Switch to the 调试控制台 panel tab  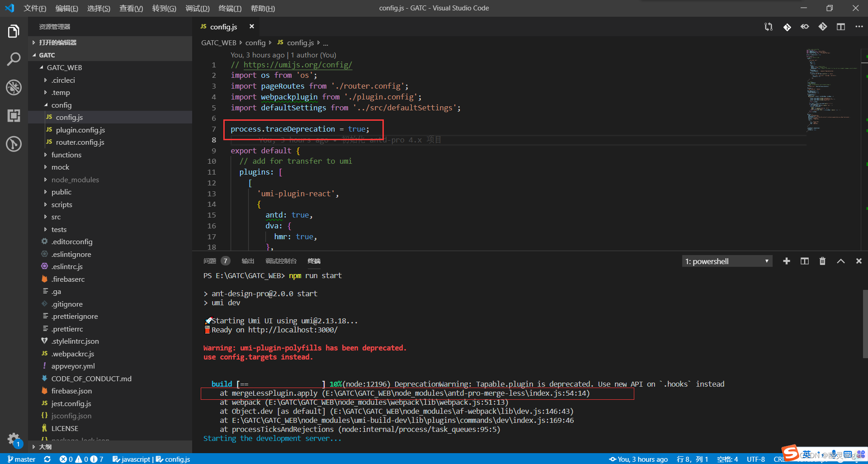click(281, 261)
